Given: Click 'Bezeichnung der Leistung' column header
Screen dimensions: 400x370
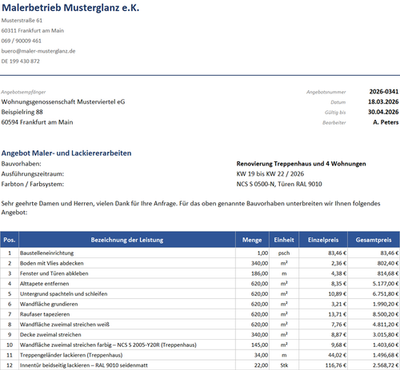Looking at the screenshot, I should 127,240.
